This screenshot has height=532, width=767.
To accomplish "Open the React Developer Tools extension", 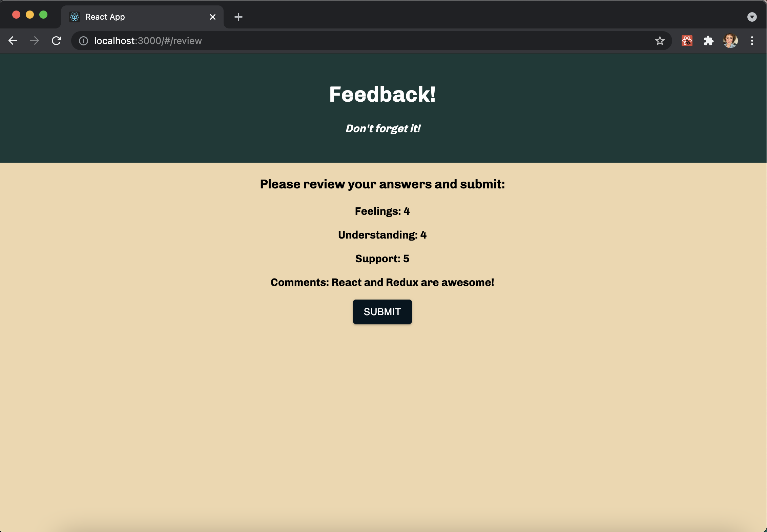I will (x=687, y=41).
